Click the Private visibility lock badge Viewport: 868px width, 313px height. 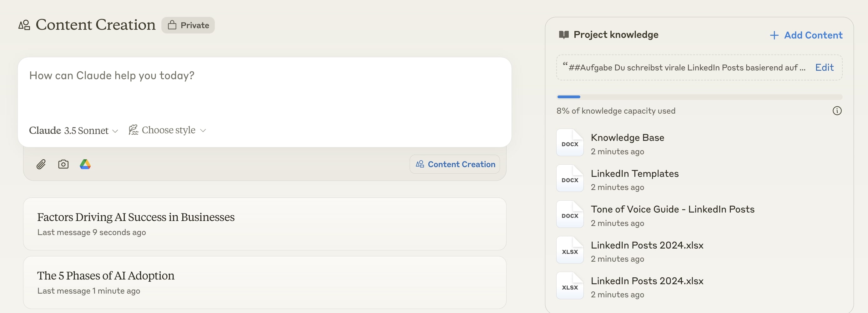188,25
